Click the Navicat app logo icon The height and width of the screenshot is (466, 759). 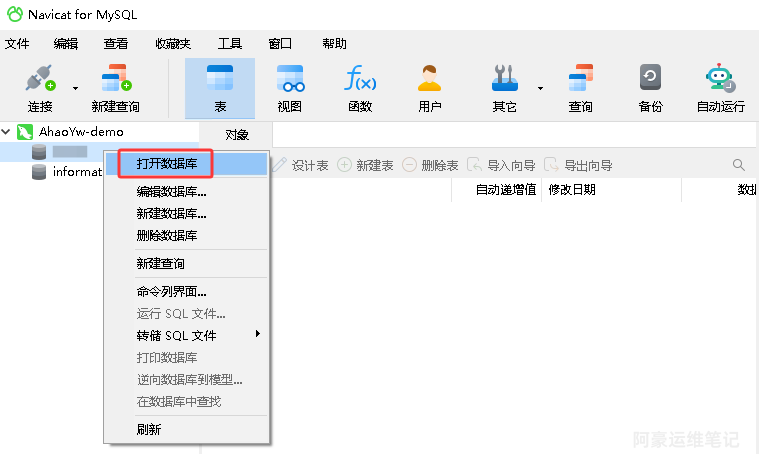pyautogui.click(x=15, y=14)
